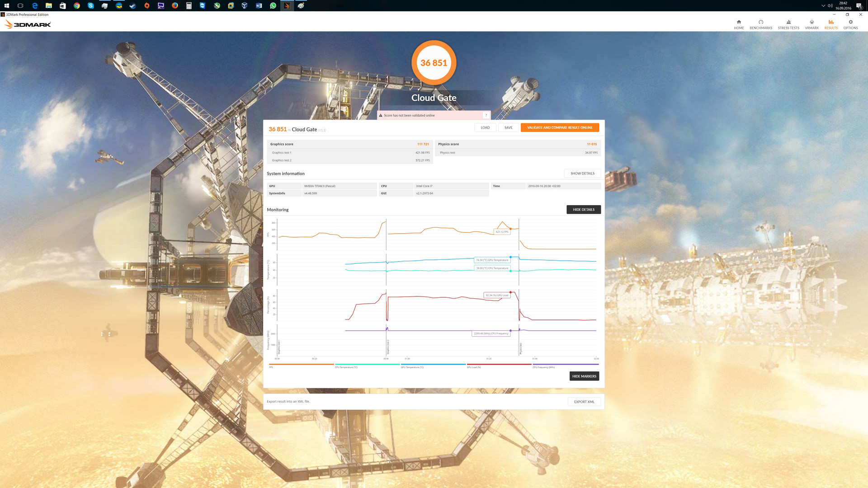Open the volume control in tray
The height and width of the screenshot is (488, 868).
tap(830, 5)
